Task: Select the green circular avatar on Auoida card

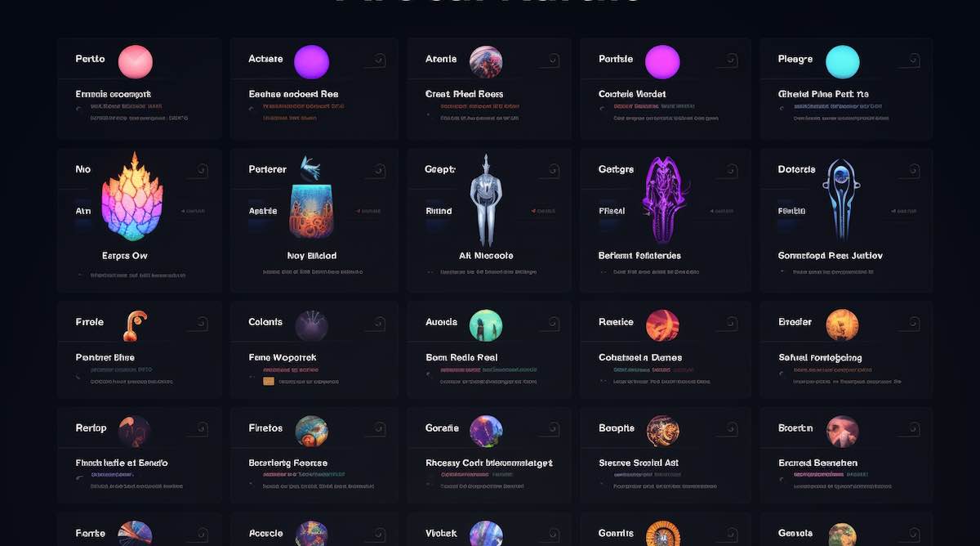Action: tap(486, 325)
